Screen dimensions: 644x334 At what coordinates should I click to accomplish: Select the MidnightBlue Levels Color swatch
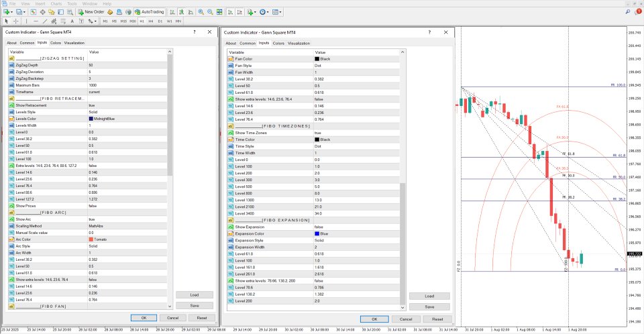(91, 119)
